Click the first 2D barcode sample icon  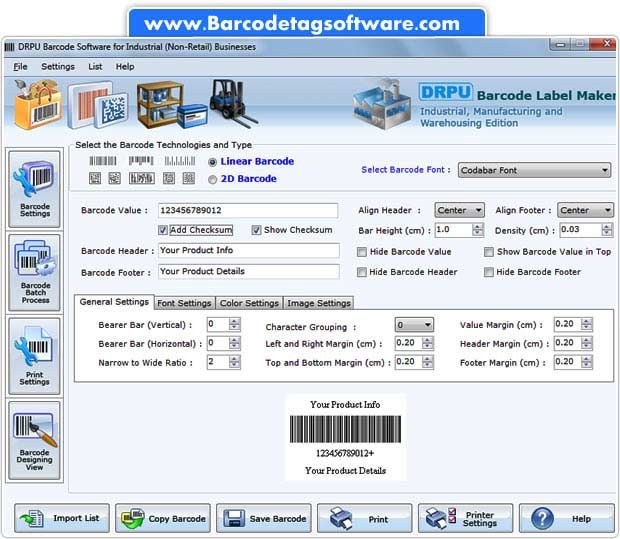[95, 178]
